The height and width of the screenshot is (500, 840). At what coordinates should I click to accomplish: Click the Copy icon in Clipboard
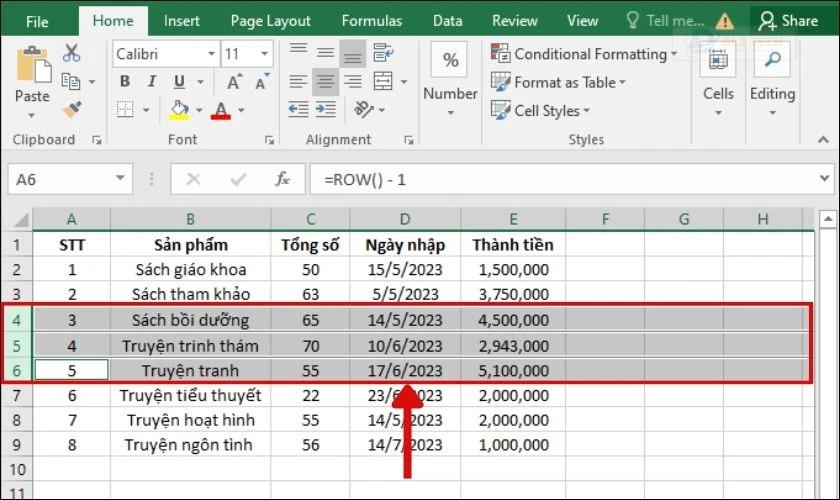[x=71, y=81]
